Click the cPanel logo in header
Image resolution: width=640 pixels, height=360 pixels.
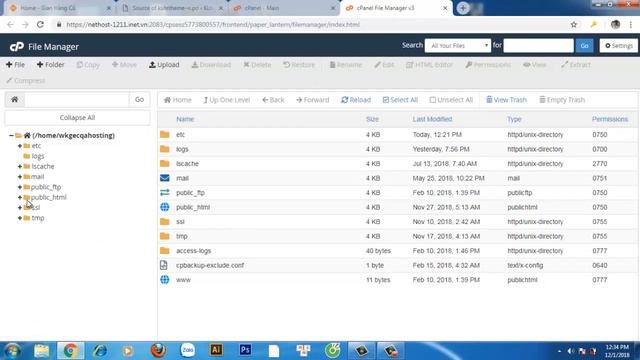[17, 47]
